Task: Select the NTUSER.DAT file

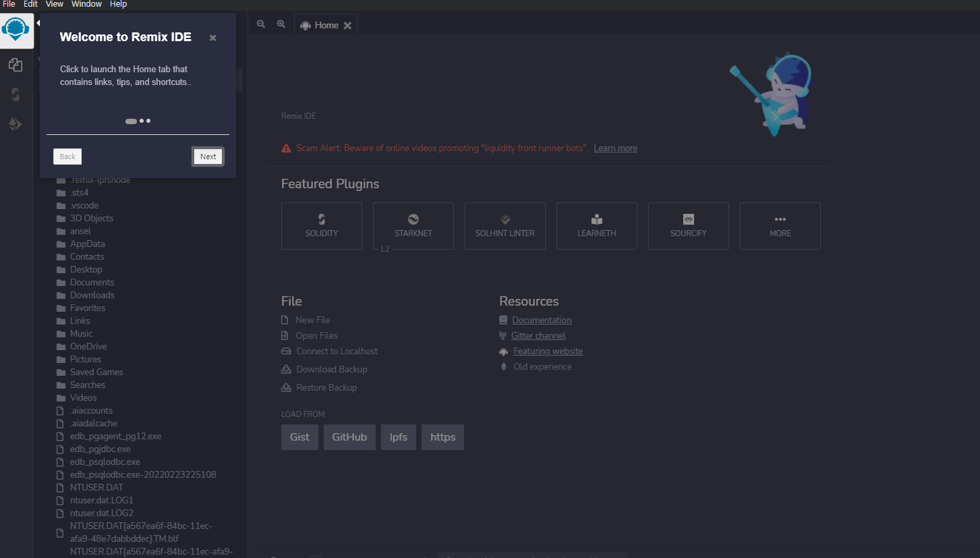Action: coord(96,488)
